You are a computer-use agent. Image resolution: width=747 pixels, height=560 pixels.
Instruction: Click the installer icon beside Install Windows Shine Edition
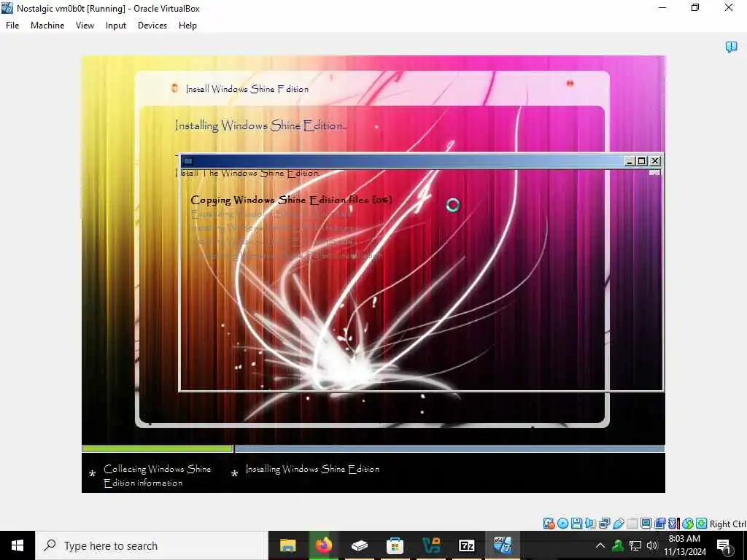coord(175,88)
